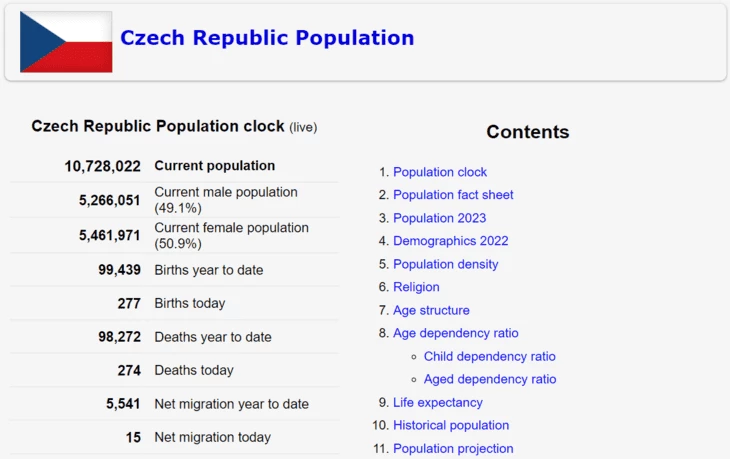Open Aged dependency ratio sub-item

pyautogui.click(x=489, y=379)
